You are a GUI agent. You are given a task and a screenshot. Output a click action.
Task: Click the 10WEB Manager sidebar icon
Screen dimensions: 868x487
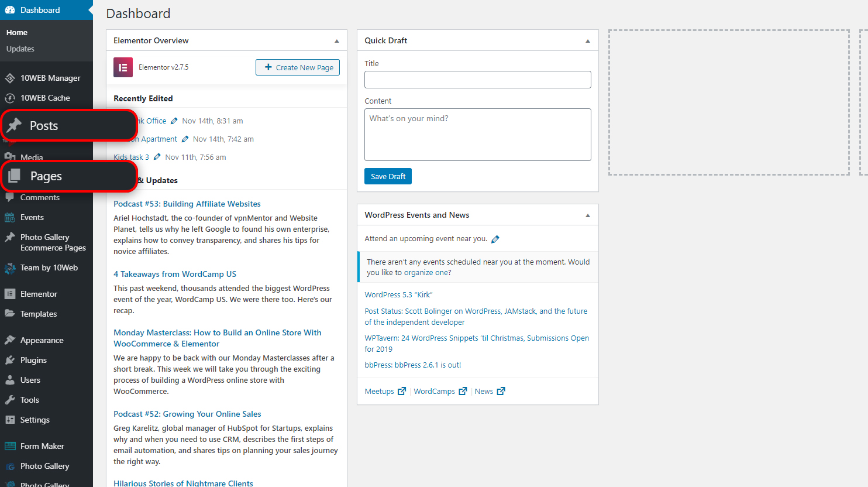click(10, 78)
